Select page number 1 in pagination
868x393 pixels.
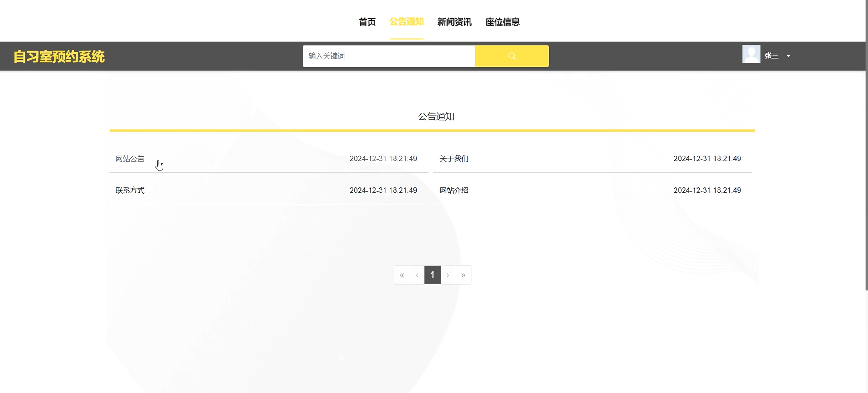click(x=432, y=275)
